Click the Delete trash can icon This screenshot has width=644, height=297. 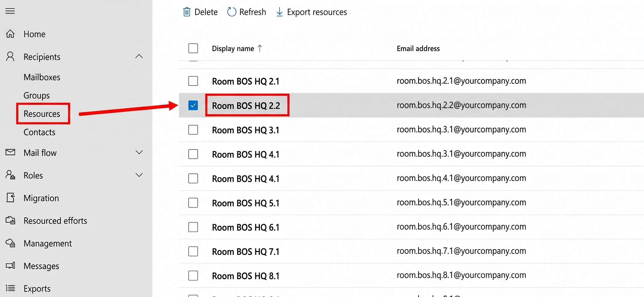[x=187, y=12]
